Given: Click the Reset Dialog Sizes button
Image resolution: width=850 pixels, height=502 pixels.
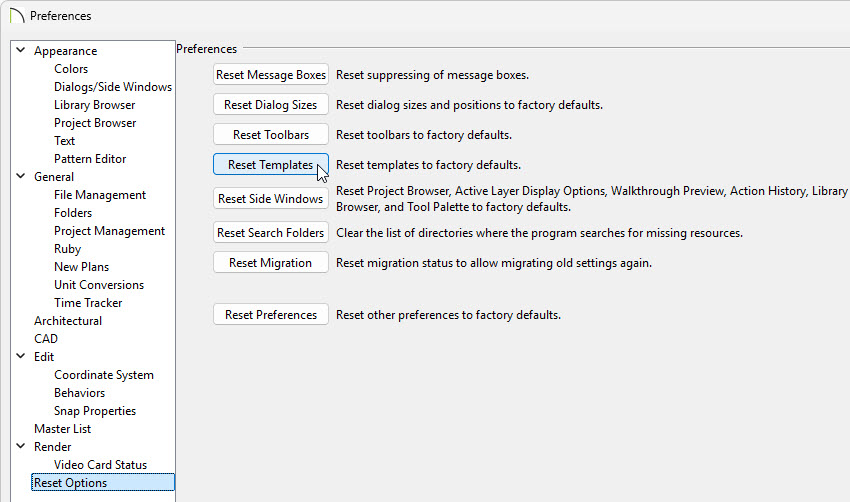Looking at the screenshot, I should (x=271, y=105).
